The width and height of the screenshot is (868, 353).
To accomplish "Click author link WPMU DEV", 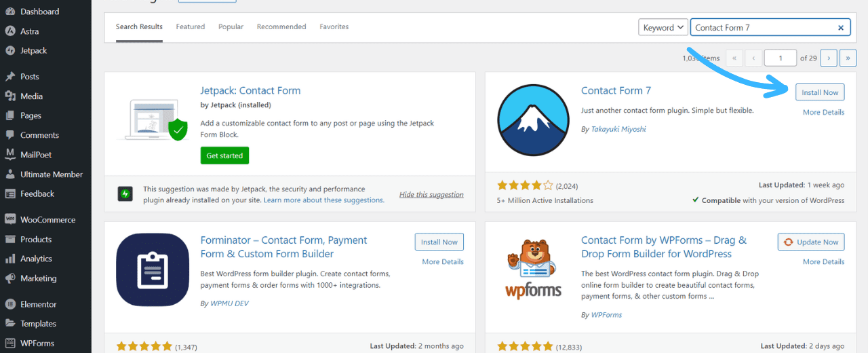I will (x=229, y=303).
